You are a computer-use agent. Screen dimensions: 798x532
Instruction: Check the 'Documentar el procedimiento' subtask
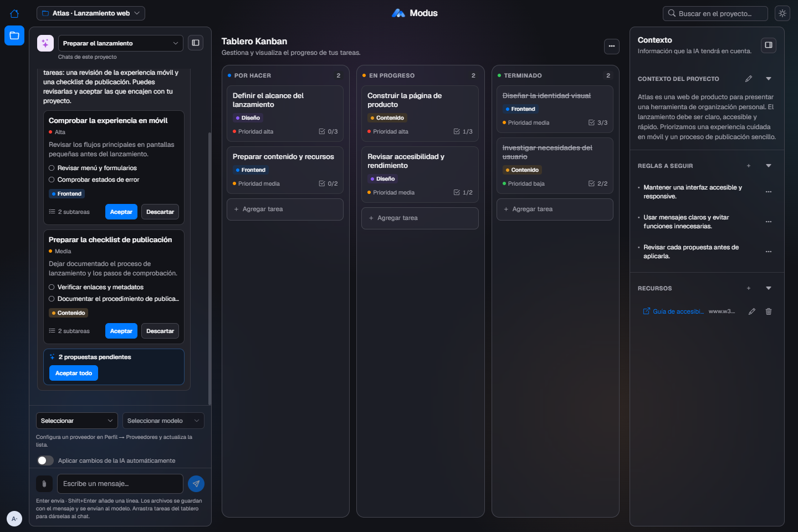click(52, 299)
